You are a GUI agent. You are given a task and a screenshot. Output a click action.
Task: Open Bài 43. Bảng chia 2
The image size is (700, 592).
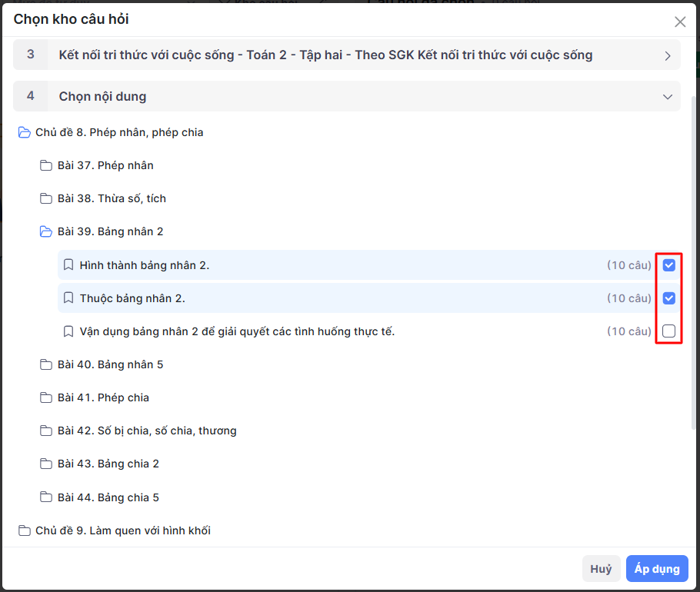pyautogui.click(x=108, y=464)
